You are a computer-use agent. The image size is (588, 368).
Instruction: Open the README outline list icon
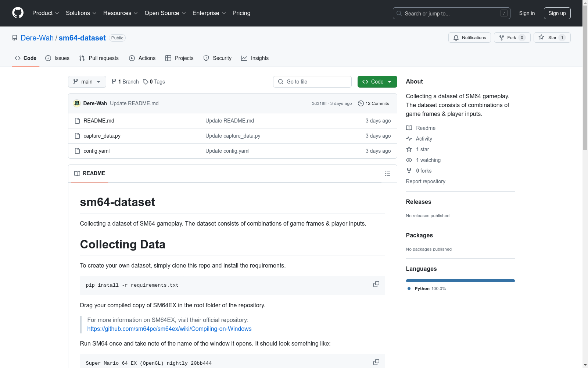388,174
